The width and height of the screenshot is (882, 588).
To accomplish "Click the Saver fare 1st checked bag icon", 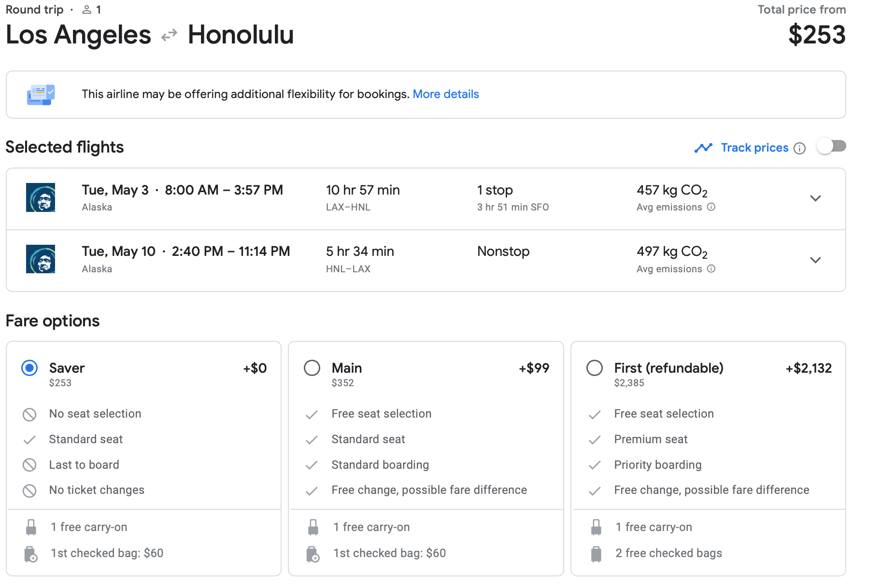I will tap(31, 554).
